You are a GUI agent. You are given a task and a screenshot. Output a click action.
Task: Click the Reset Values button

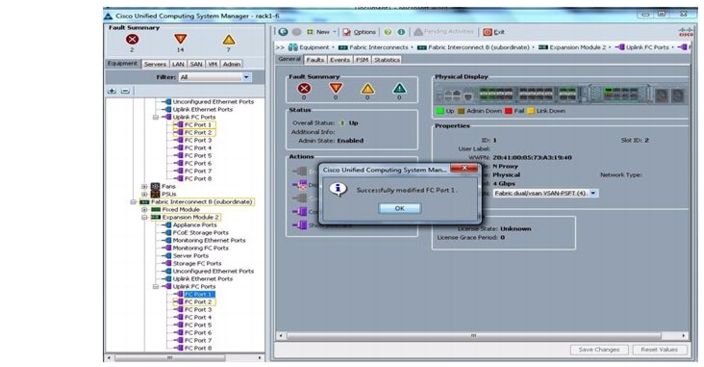pos(659,349)
